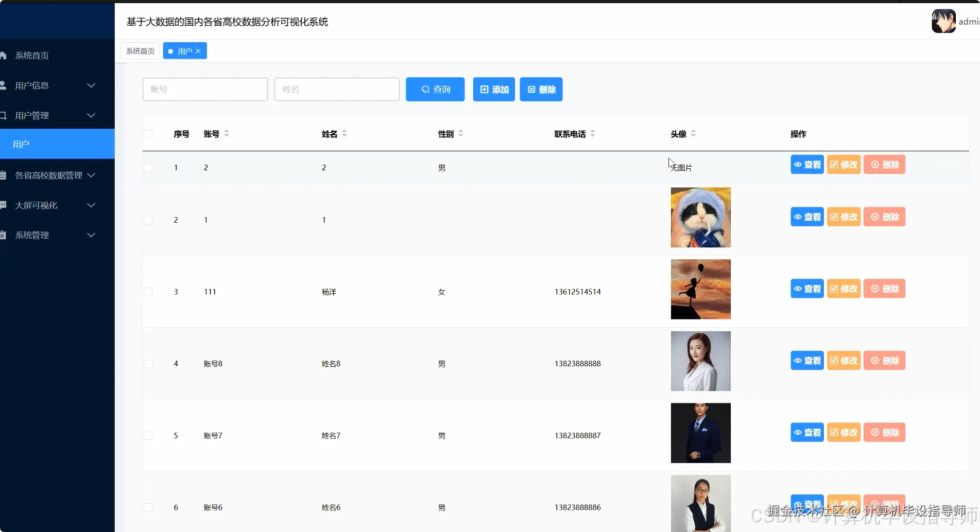This screenshot has width=980, height=532.
Task: Toggle the select-all checkbox in the table header
Action: (x=148, y=133)
